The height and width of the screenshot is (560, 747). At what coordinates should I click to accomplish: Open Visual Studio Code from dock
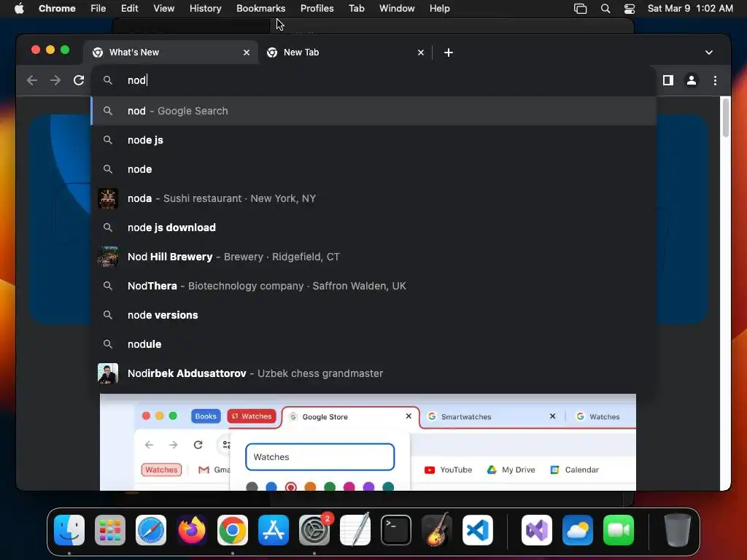pos(478,530)
